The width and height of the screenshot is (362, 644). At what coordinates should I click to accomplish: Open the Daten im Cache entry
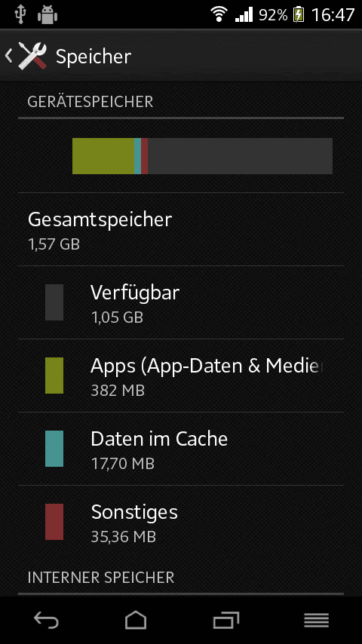pos(181,449)
